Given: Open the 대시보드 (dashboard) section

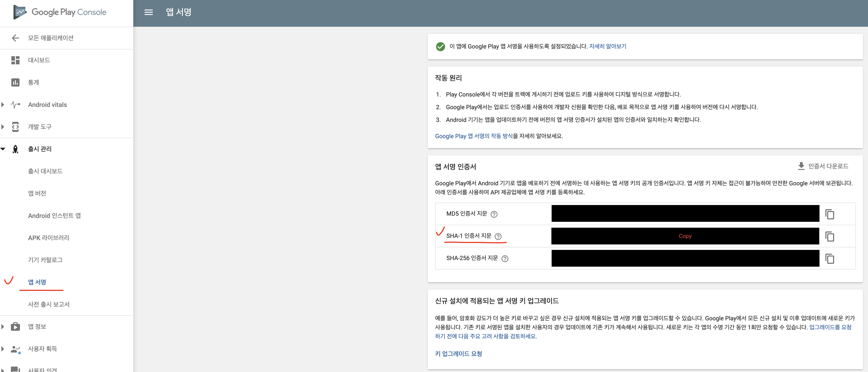Looking at the screenshot, I should pyautogui.click(x=39, y=60).
